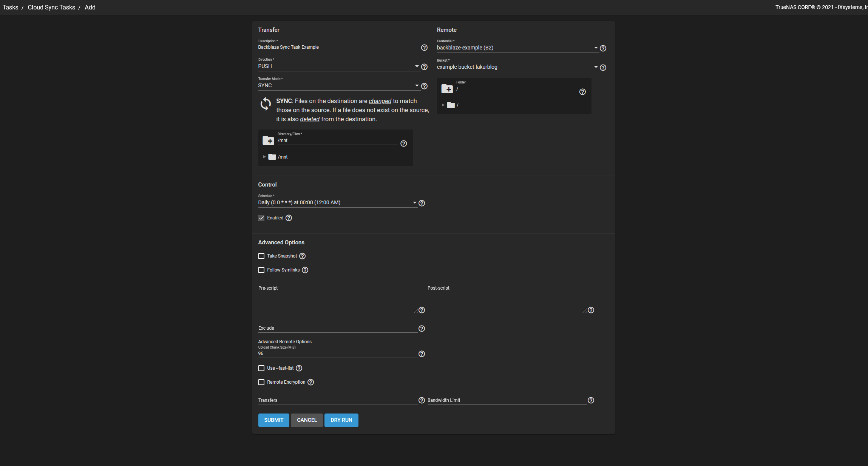Click the SUBMIT button
This screenshot has height=466, width=868.
[273, 420]
